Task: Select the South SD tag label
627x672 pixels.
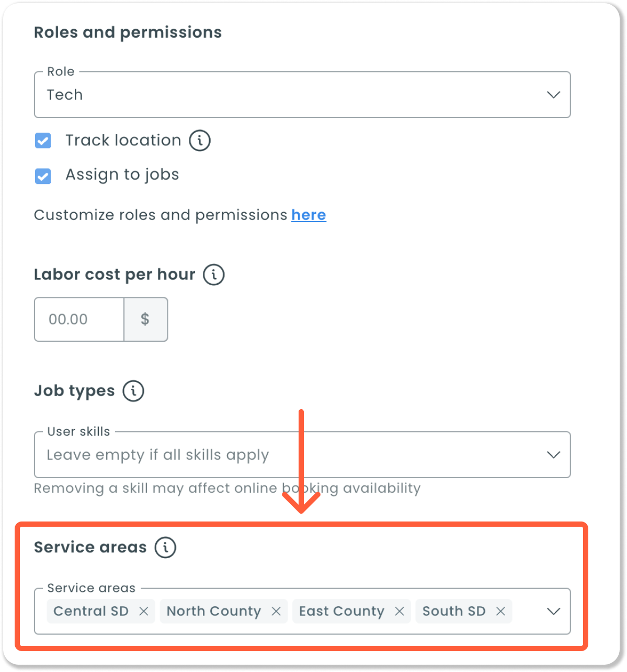Action: (x=454, y=611)
